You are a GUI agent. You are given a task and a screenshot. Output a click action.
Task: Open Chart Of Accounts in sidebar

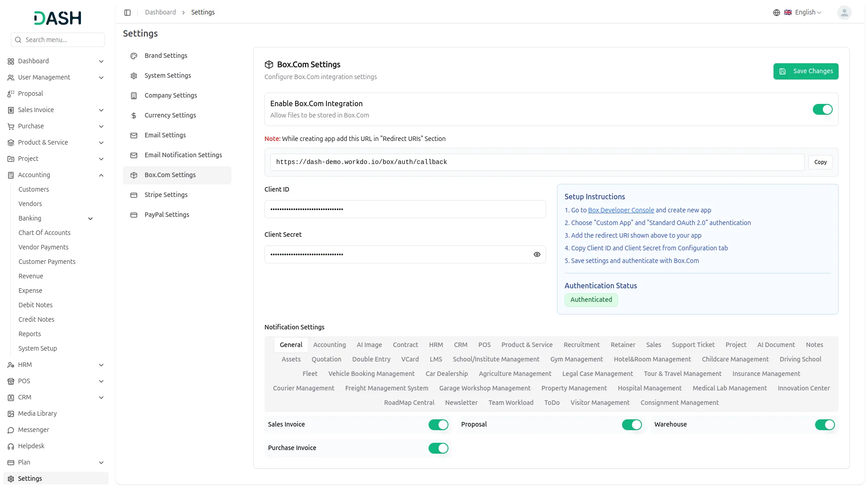(x=44, y=233)
